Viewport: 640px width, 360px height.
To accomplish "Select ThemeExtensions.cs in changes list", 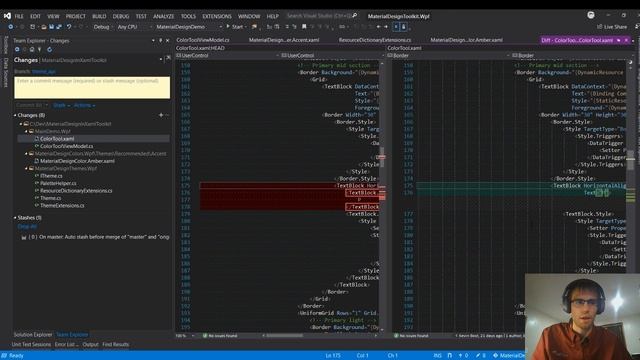I will pyautogui.click(x=62, y=205).
